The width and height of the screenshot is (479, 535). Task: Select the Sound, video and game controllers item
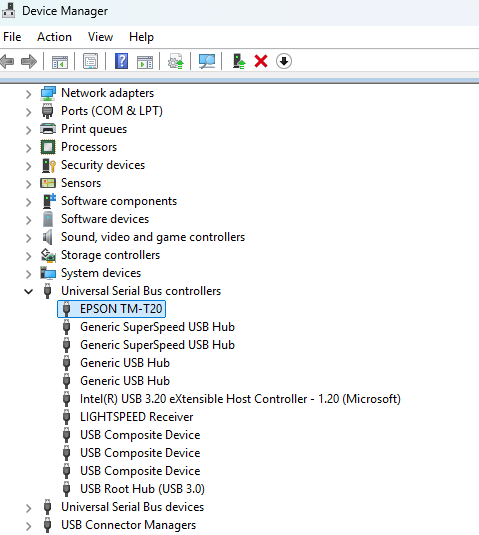click(x=153, y=237)
